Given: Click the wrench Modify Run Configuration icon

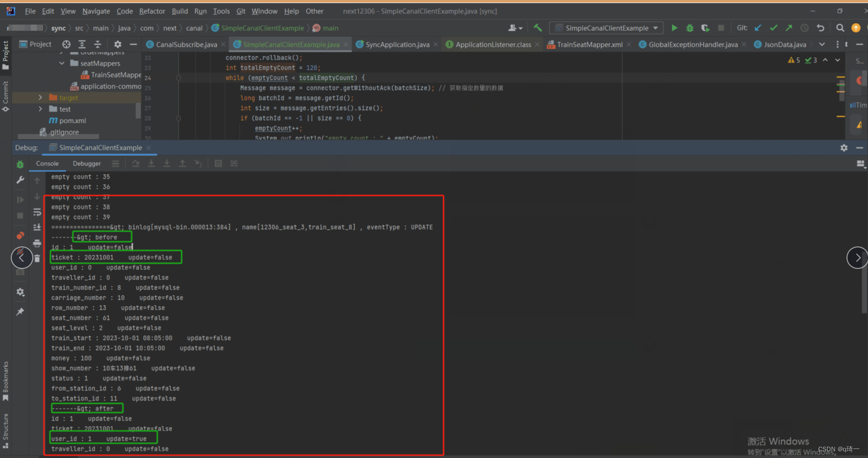Looking at the screenshot, I should coord(20,180).
